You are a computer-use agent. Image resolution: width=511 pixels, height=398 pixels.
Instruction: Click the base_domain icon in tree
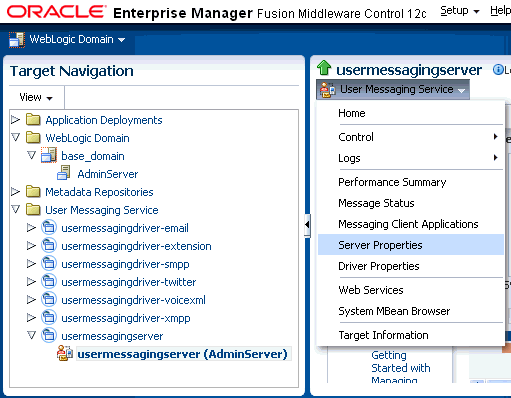(x=49, y=155)
